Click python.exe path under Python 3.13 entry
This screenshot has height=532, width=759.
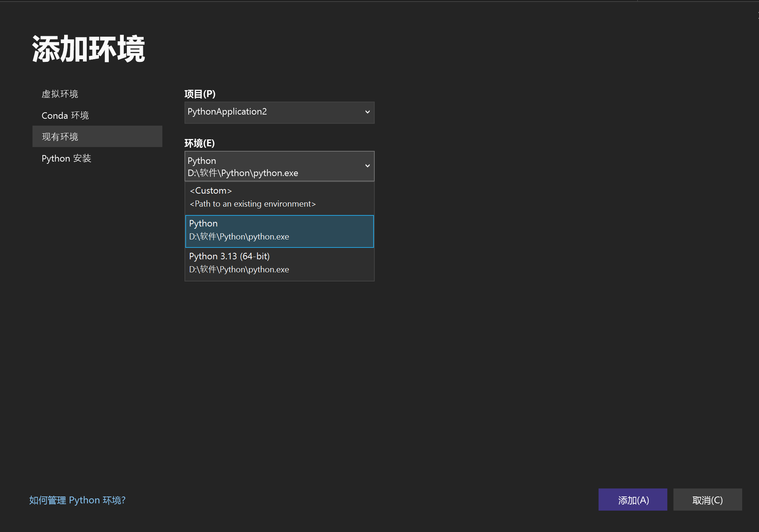click(239, 270)
